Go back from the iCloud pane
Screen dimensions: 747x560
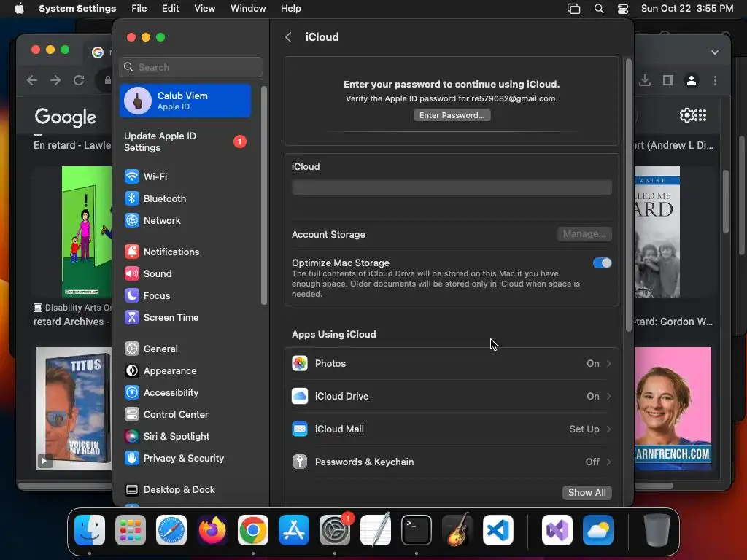288,37
